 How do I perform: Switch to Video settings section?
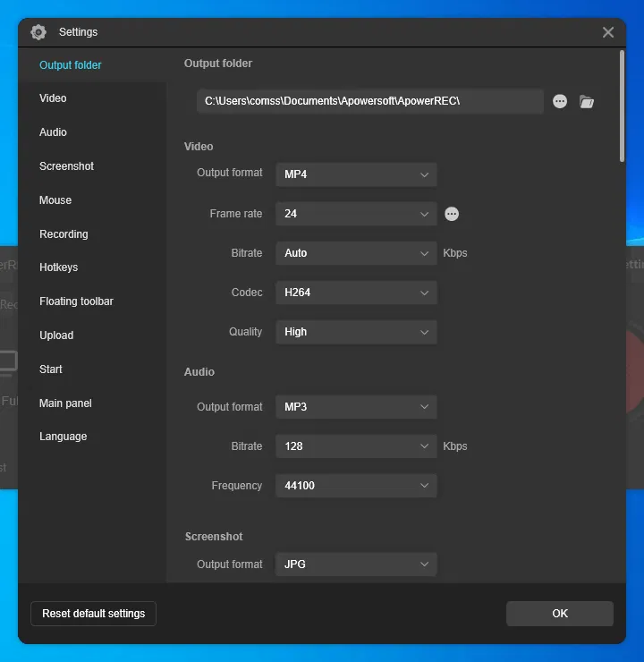click(x=53, y=98)
